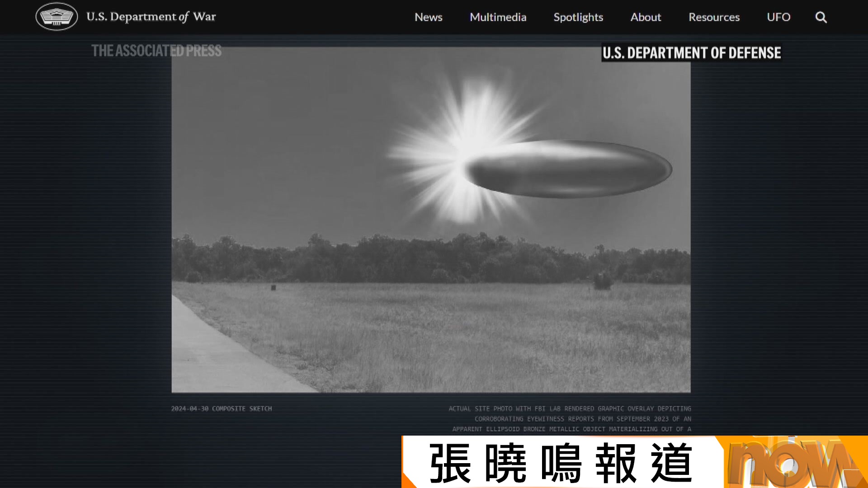Screen dimensions: 868x488
Task: Open the search magnifier icon
Action: click(821, 17)
